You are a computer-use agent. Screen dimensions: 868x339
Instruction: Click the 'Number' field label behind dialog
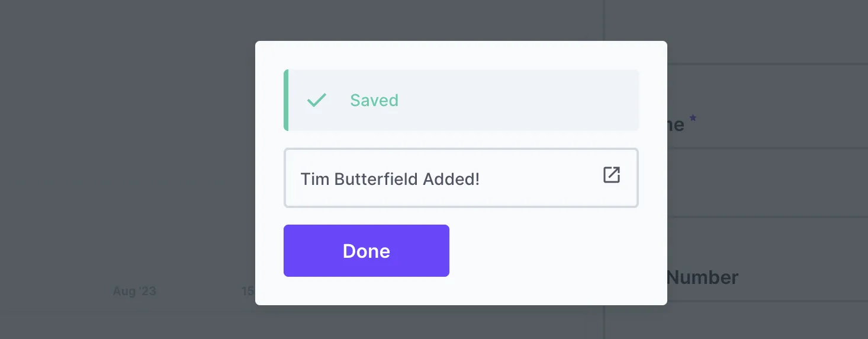[703, 277]
